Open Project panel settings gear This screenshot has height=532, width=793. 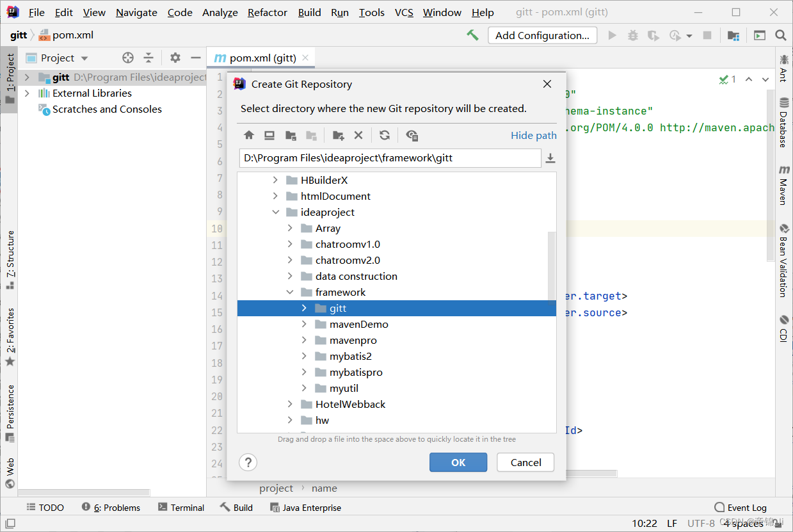(175, 58)
